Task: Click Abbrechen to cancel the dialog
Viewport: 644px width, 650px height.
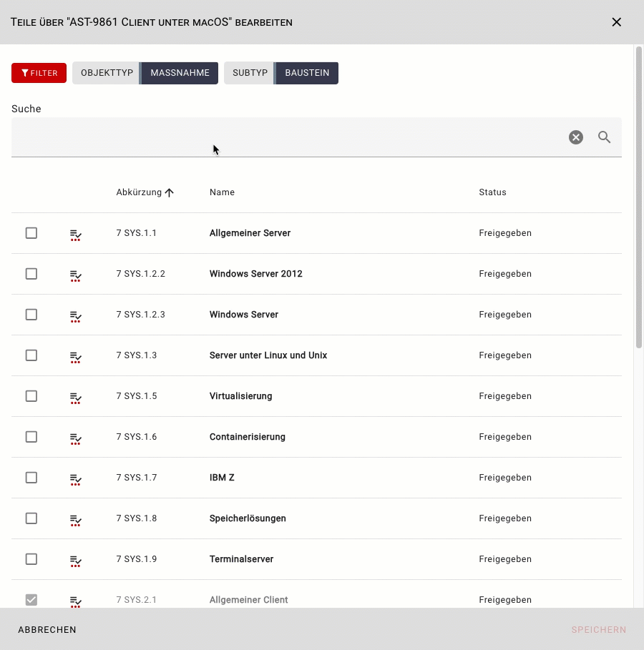Action: [47, 630]
